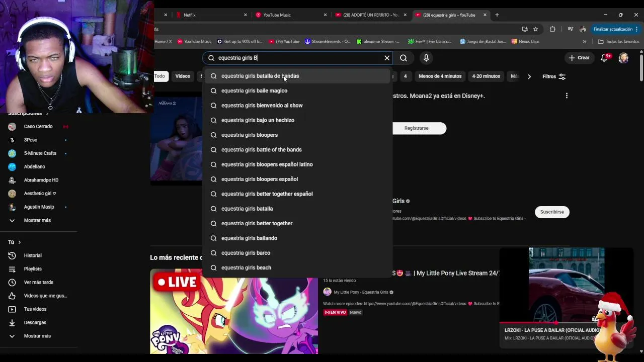
Task: Open StreamElements bookmark
Action: [x=328, y=42]
